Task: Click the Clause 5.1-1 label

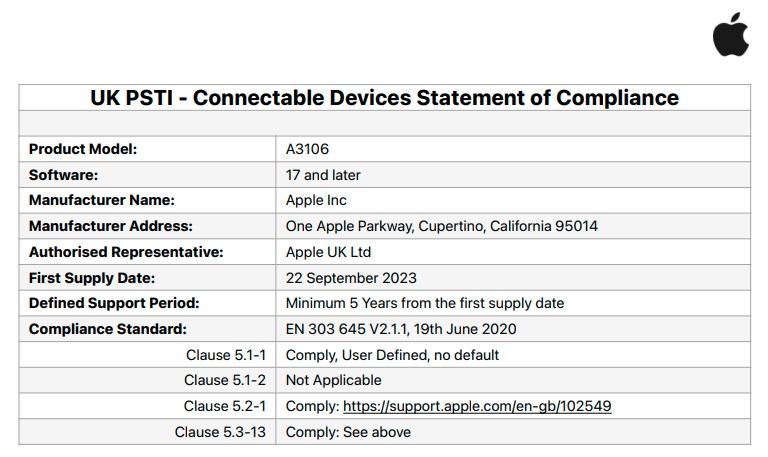Action: [228, 355]
